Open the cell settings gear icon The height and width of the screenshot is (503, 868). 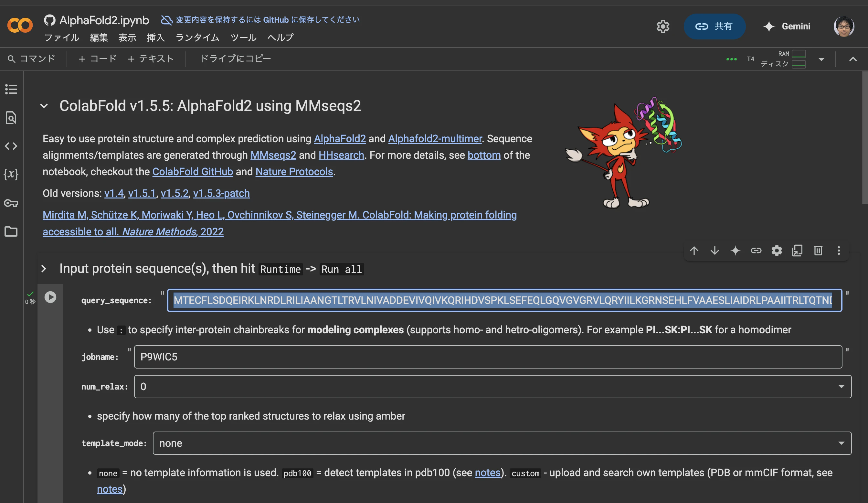(776, 251)
